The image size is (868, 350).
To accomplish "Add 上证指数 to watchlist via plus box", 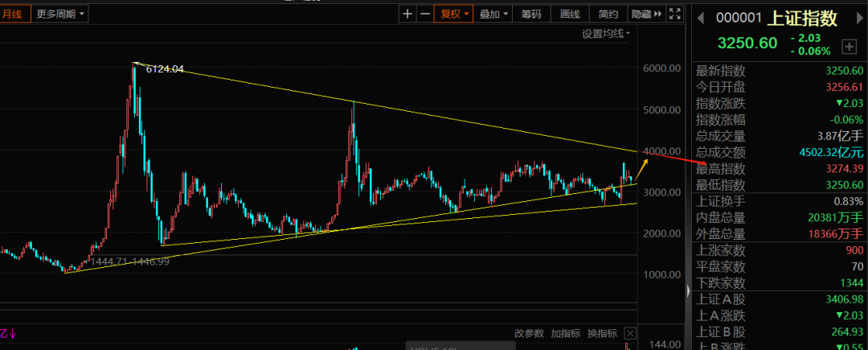I will click(x=849, y=47).
